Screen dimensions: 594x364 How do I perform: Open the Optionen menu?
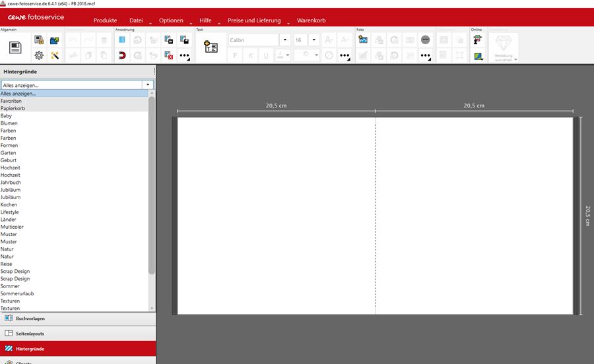click(171, 20)
